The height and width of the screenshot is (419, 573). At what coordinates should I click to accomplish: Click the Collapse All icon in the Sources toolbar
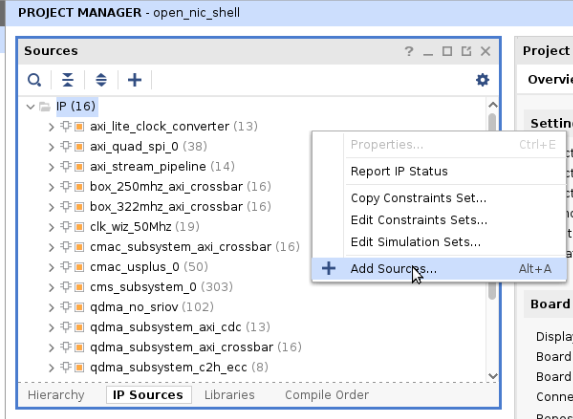pos(68,80)
